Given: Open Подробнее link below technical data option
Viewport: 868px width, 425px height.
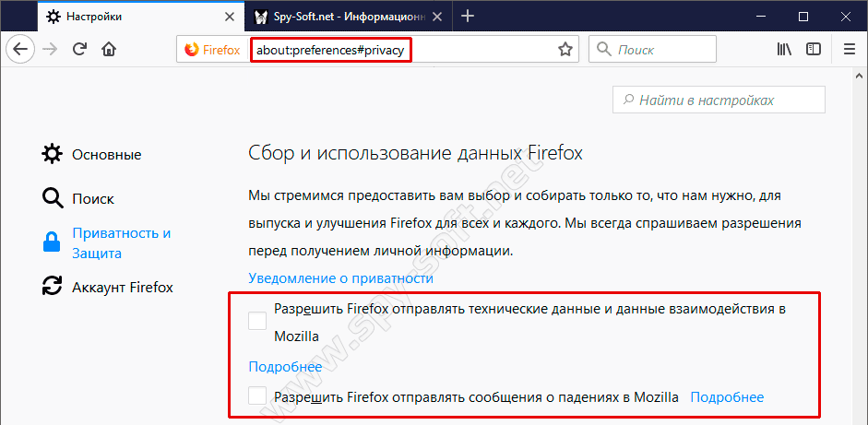Looking at the screenshot, I should [x=285, y=366].
